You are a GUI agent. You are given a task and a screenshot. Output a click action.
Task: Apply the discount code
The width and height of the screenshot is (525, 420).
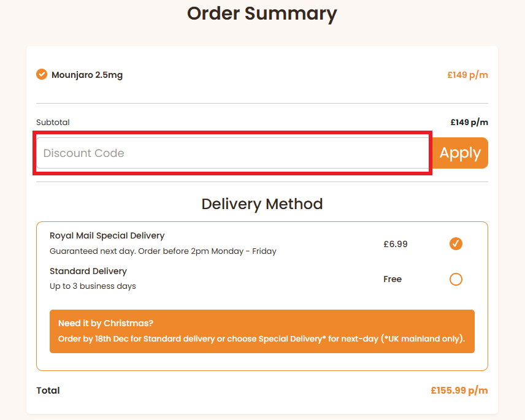[460, 153]
